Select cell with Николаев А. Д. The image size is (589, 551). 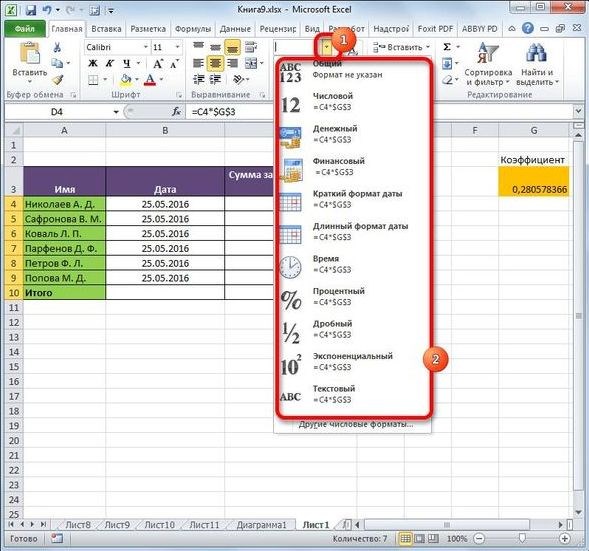pyautogui.click(x=65, y=204)
